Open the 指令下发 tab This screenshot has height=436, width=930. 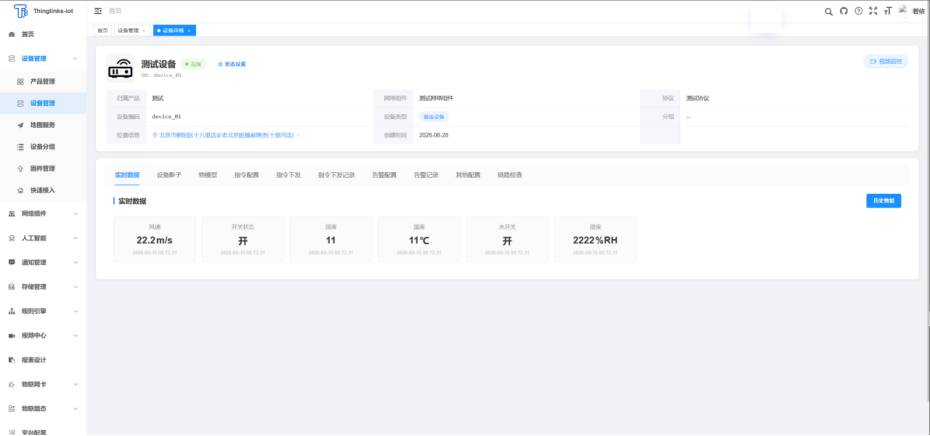[x=288, y=175]
